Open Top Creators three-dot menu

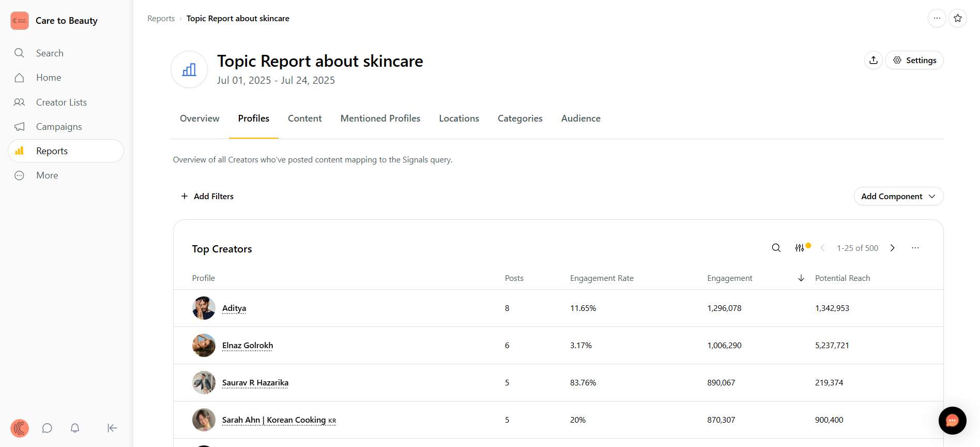click(915, 248)
